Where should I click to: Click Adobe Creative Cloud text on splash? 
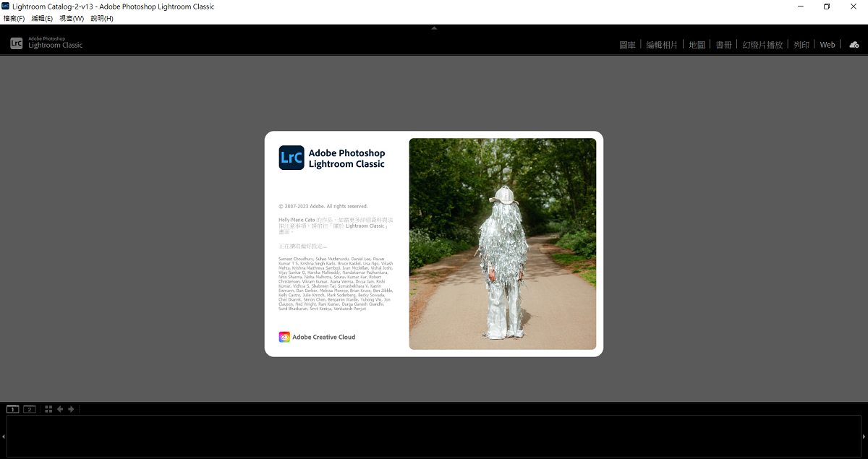click(x=324, y=337)
